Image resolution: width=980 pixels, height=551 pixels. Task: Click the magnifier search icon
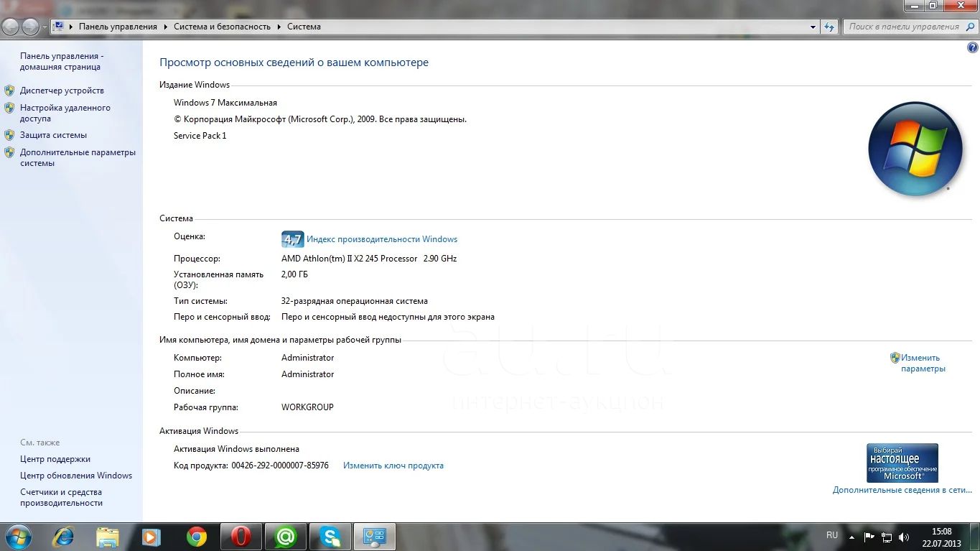click(969, 27)
